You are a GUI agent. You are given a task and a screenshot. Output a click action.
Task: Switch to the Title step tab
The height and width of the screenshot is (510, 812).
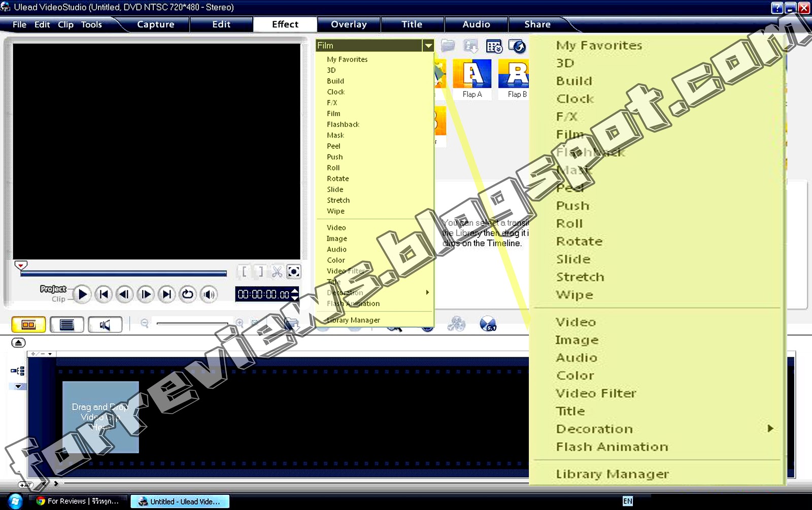click(412, 24)
